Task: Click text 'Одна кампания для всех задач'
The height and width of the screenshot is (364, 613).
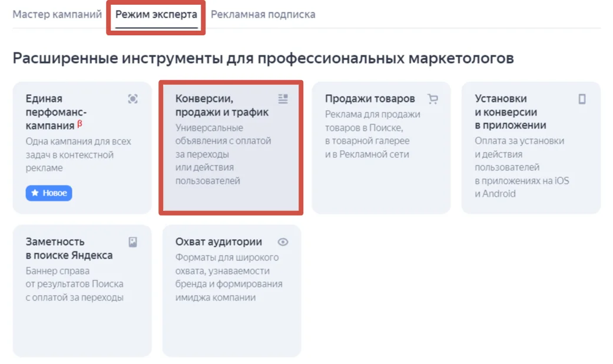Action: [78, 148]
